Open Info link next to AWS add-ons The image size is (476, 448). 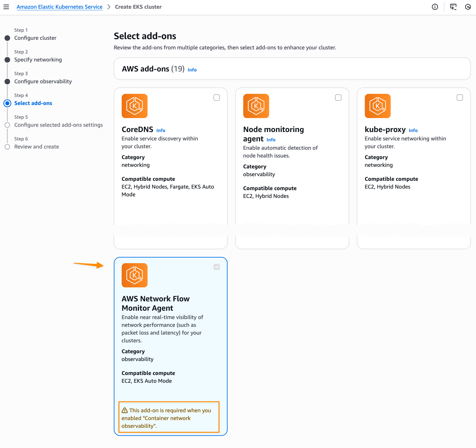tap(192, 70)
